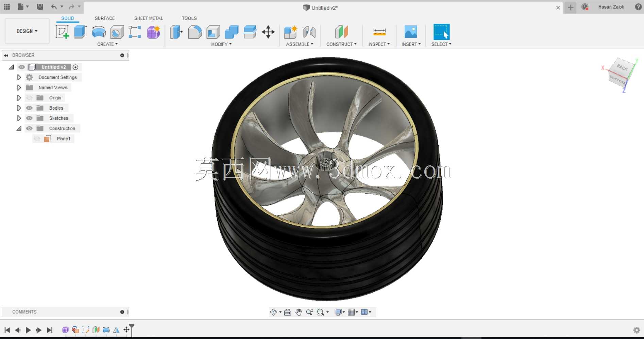Viewport: 644px width, 339px height.
Task: Select the Create Sketch tool
Action: click(x=62, y=32)
